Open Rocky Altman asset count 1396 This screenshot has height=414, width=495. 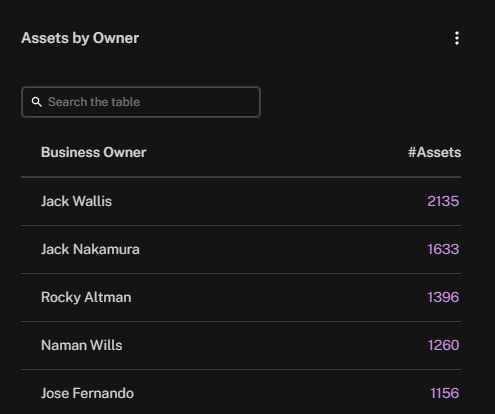(x=443, y=297)
